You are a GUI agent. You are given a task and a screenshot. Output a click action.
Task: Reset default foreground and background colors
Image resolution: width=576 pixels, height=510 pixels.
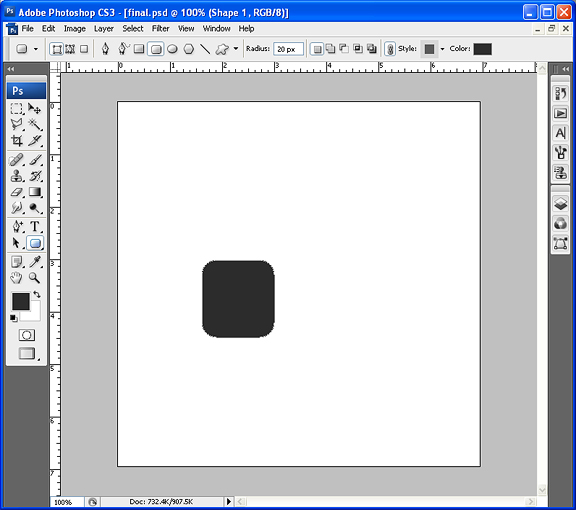point(14,318)
